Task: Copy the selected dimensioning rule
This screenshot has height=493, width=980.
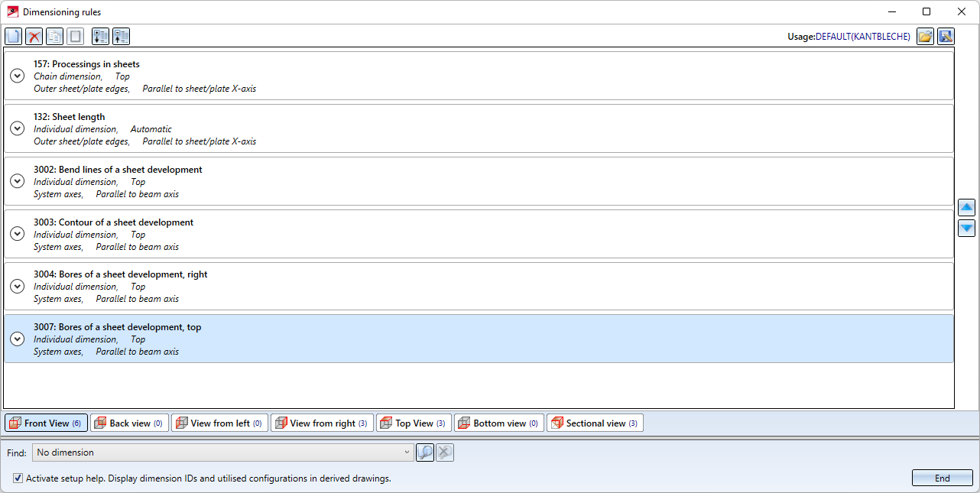Action: pos(54,36)
